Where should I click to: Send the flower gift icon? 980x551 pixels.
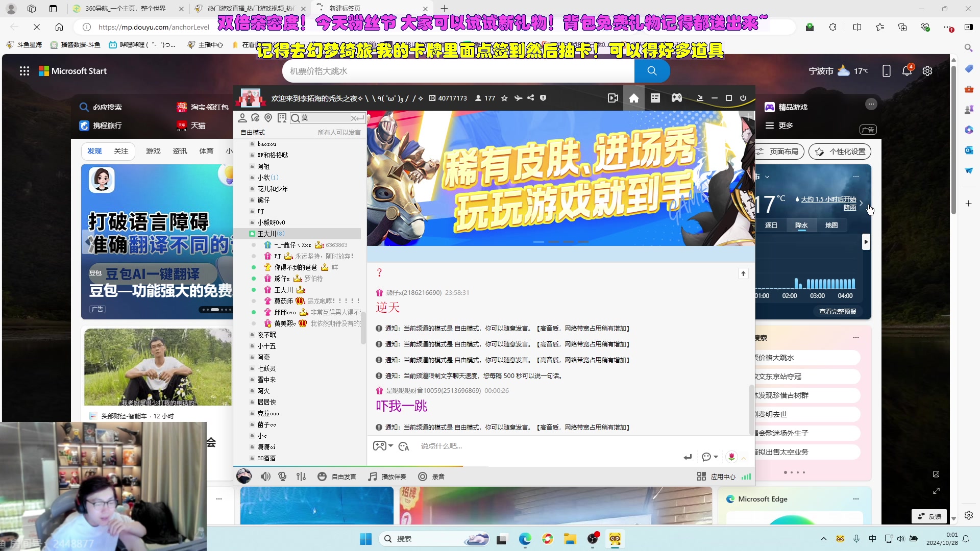tap(731, 457)
